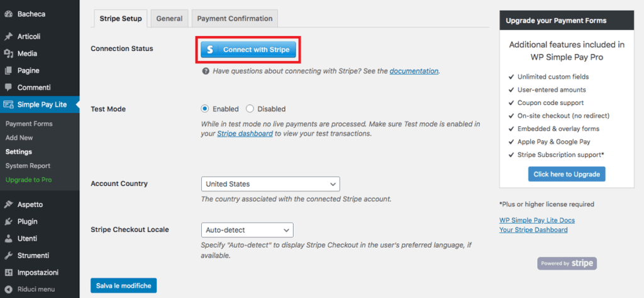Open the Payment Confirmation tab
This screenshot has height=298, width=644.
[235, 18]
